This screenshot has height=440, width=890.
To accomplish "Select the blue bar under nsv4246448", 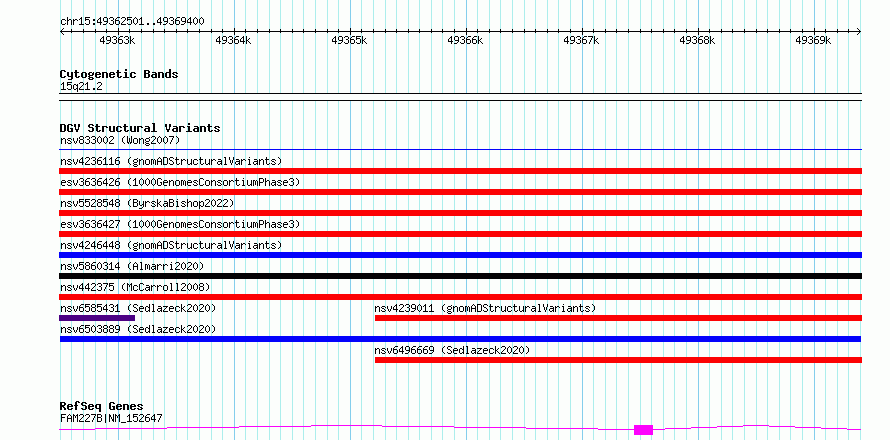I will (x=460, y=255).
